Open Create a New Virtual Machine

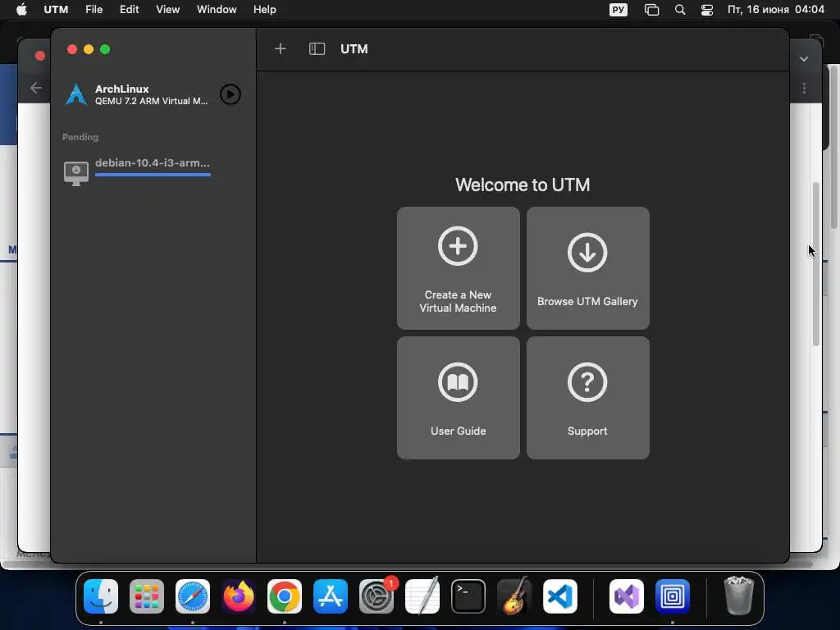[458, 268]
